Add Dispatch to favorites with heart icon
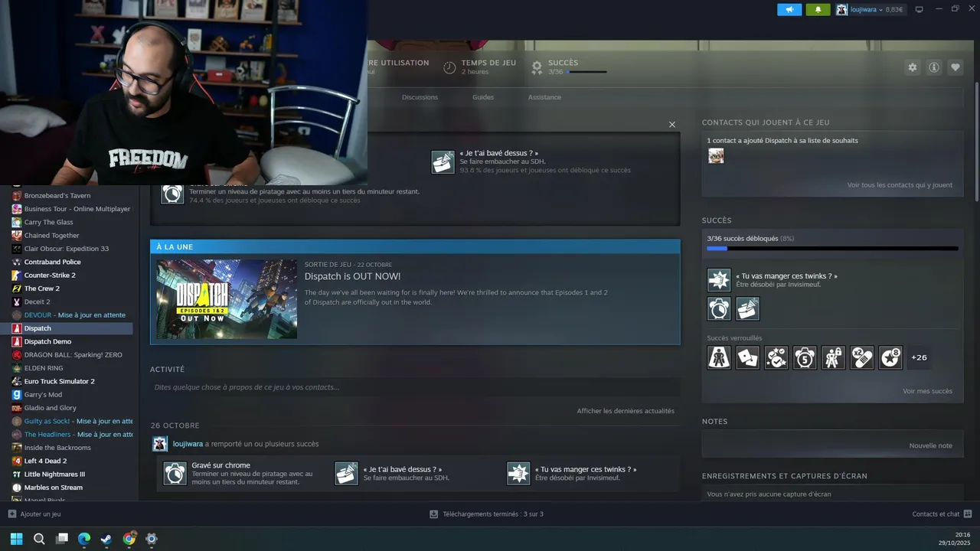 955,67
